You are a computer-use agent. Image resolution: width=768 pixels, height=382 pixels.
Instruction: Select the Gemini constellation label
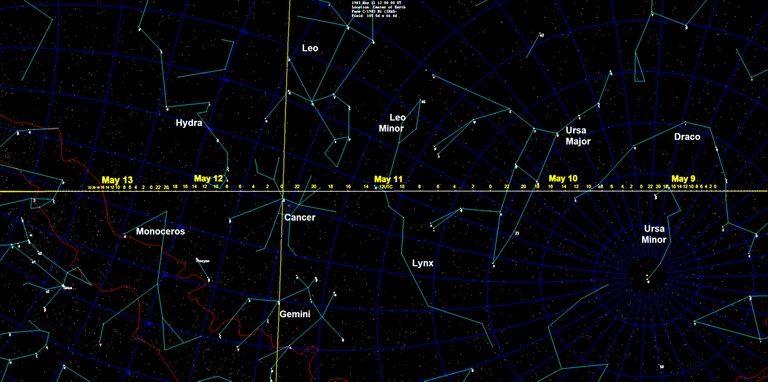pyautogui.click(x=295, y=314)
